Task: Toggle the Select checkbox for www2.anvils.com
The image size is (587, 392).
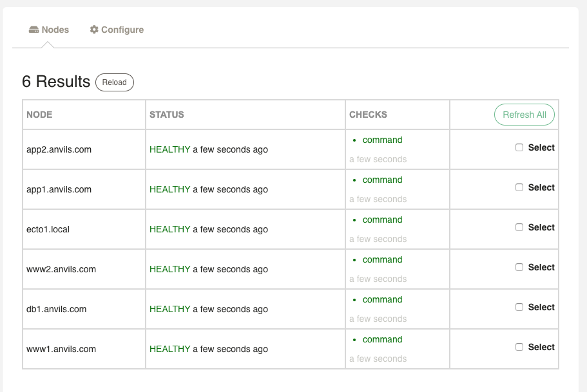Action: pos(519,267)
